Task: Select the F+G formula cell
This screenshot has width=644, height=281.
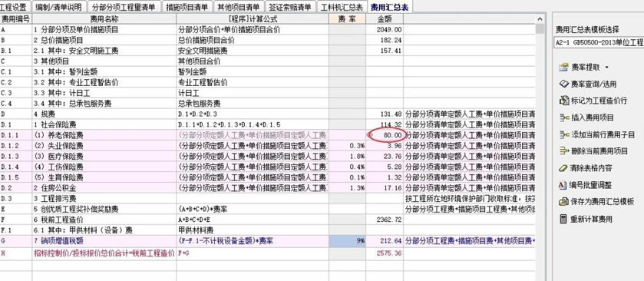Action: [x=253, y=253]
